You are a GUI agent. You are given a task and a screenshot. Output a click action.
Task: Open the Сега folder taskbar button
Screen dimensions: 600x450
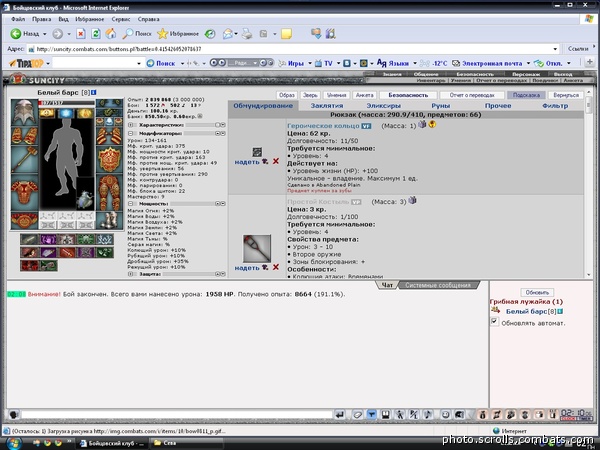tap(186, 443)
